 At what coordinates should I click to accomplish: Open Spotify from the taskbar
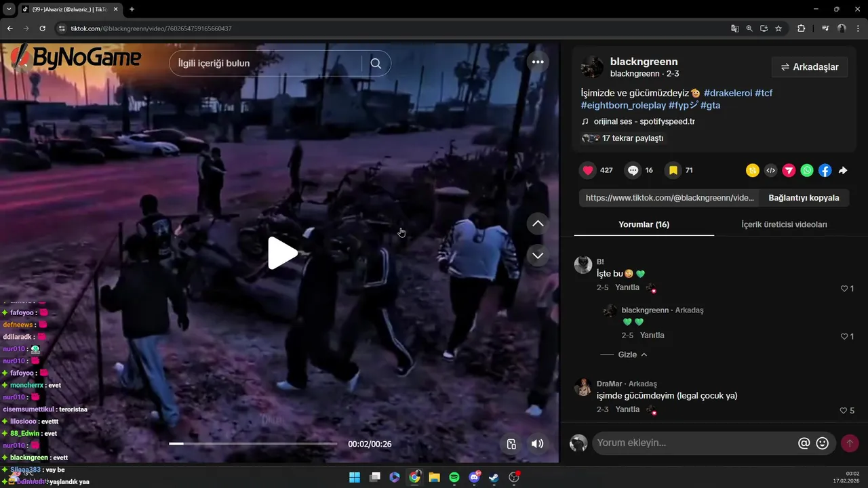pos(454,477)
